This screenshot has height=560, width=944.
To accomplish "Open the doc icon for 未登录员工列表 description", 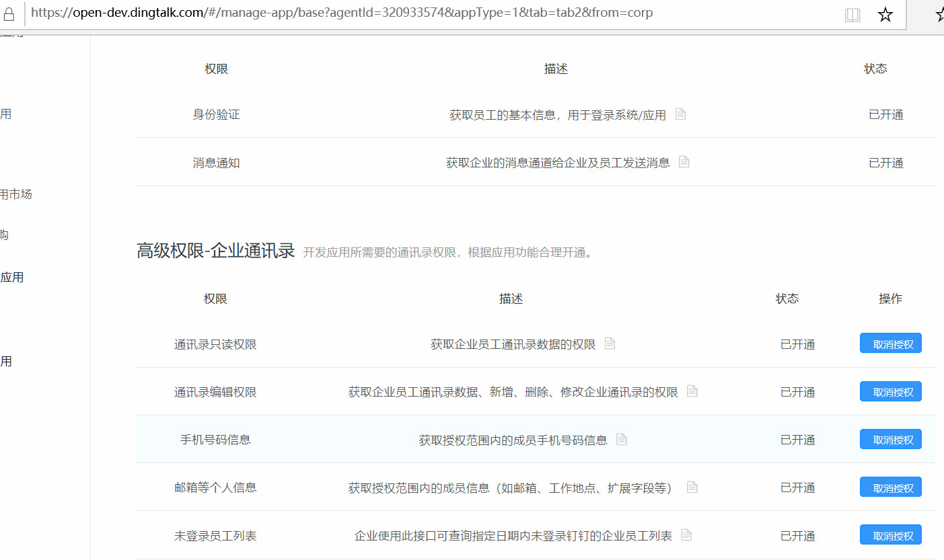I will [x=686, y=535].
